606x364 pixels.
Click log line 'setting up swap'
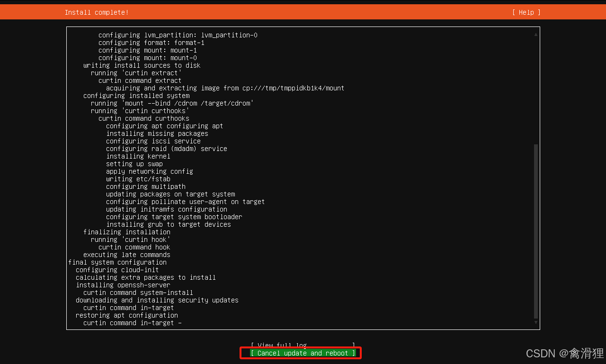click(134, 164)
